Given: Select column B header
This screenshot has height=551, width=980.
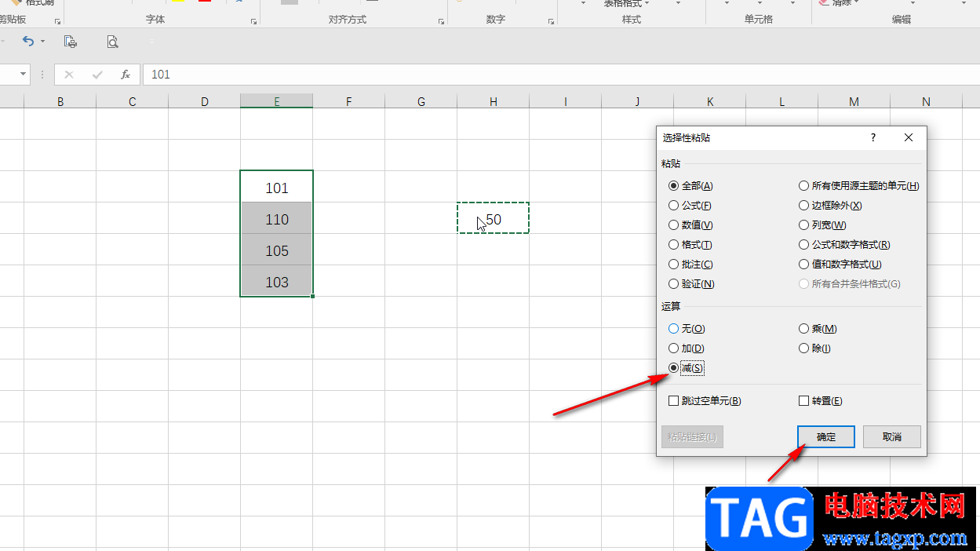Looking at the screenshot, I should pos(60,101).
